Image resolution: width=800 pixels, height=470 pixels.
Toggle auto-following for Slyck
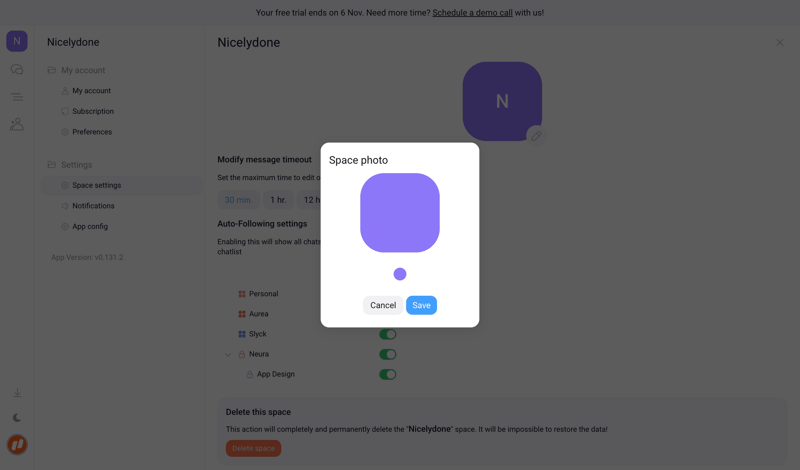pyautogui.click(x=388, y=334)
